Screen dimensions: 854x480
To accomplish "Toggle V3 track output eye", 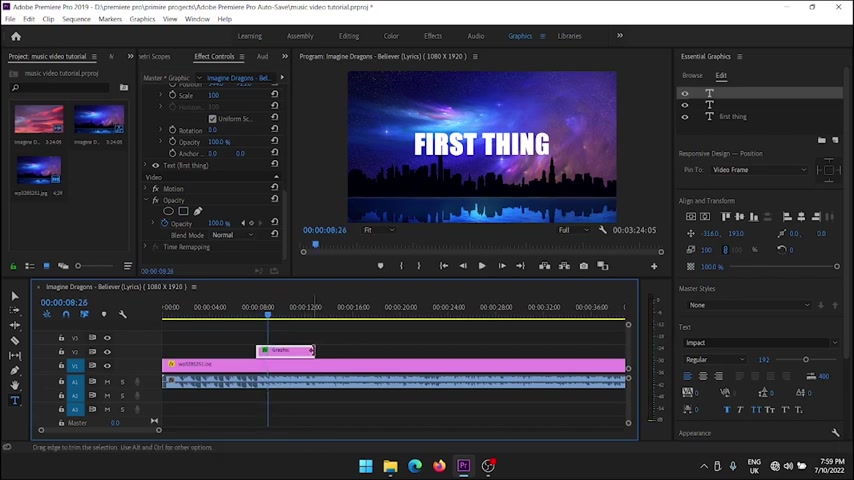I will [107, 338].
